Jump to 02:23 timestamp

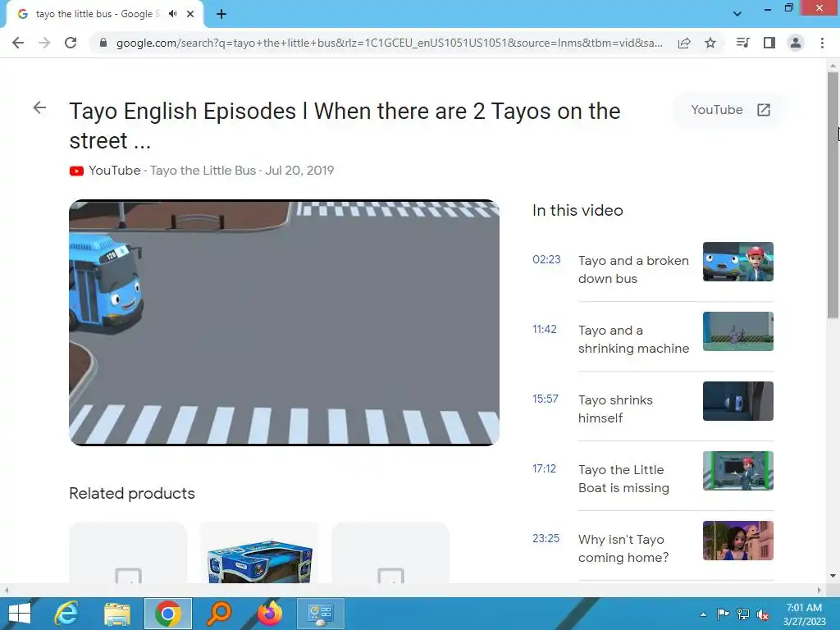546,259
